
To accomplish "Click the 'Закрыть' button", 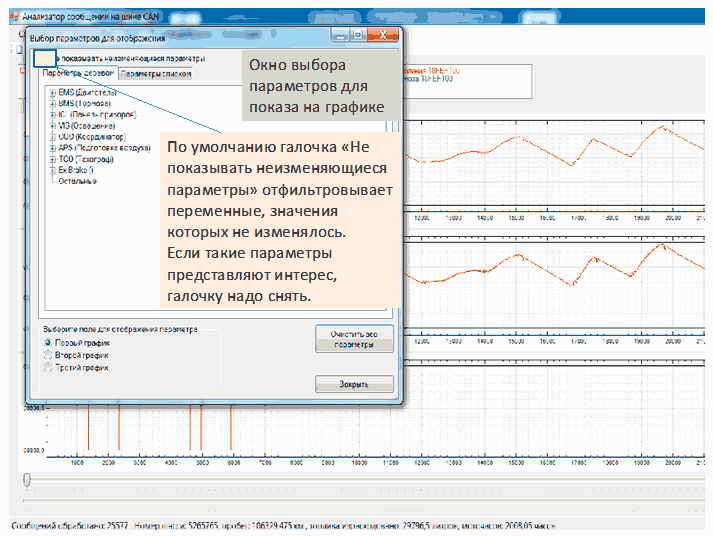I will coord(353,384).
